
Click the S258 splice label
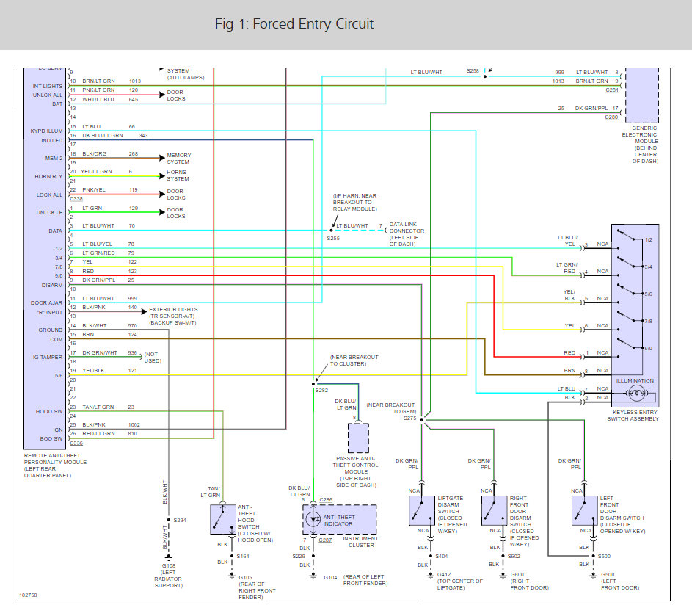(x=473, y=70)
